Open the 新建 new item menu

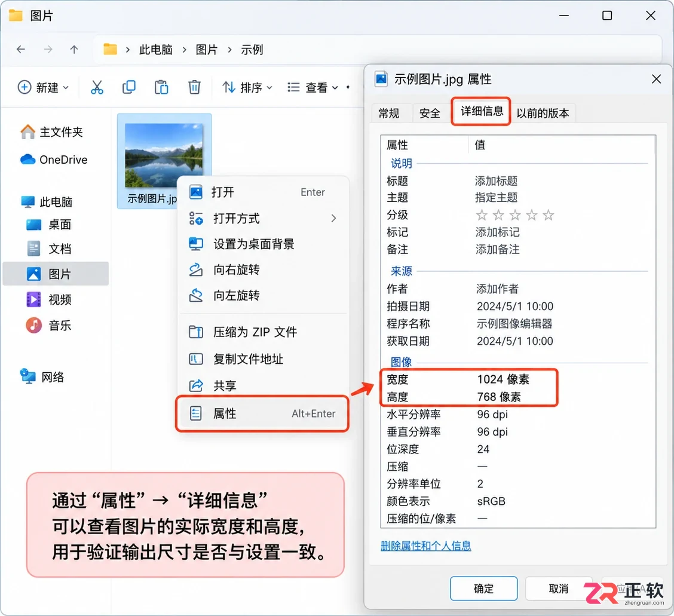click(43, 87)
